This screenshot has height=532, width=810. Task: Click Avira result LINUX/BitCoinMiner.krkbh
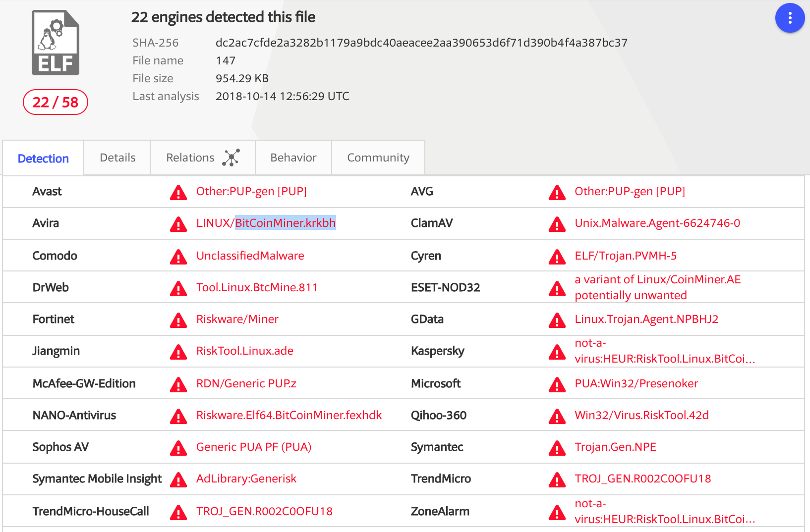(266, 223)
